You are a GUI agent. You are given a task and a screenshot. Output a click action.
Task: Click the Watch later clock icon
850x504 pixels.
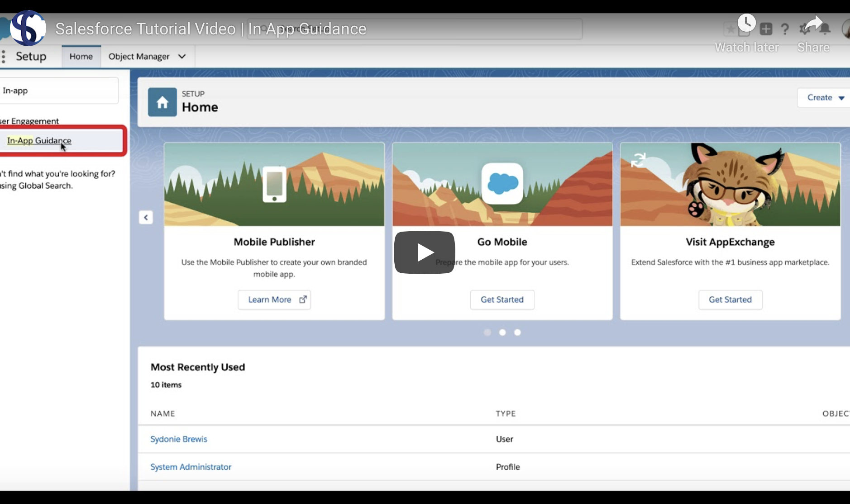pos(746,23)
